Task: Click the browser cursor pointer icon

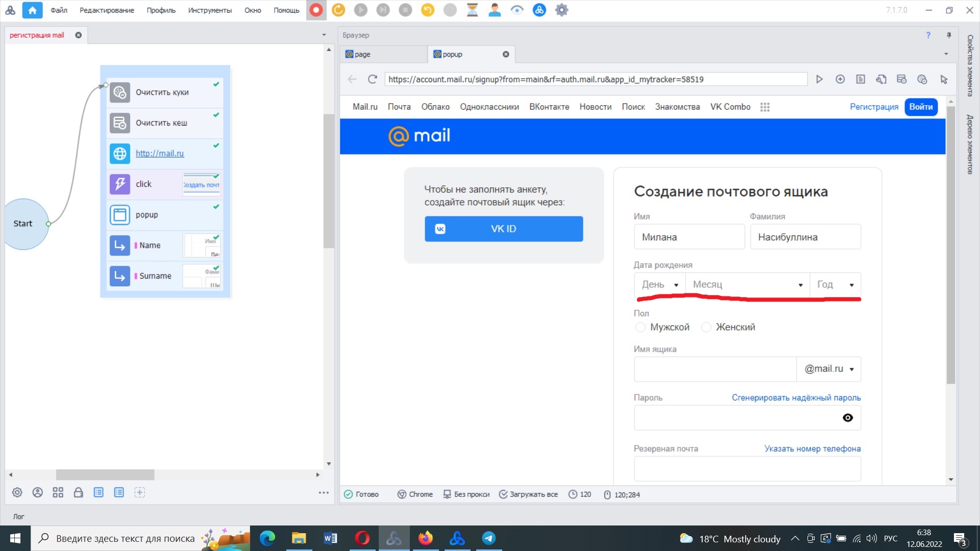Action: [x=944, y=79]
